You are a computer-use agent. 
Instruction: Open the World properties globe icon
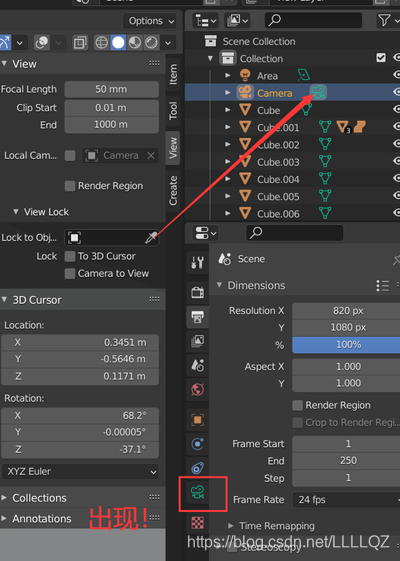[x=197, y=390]
